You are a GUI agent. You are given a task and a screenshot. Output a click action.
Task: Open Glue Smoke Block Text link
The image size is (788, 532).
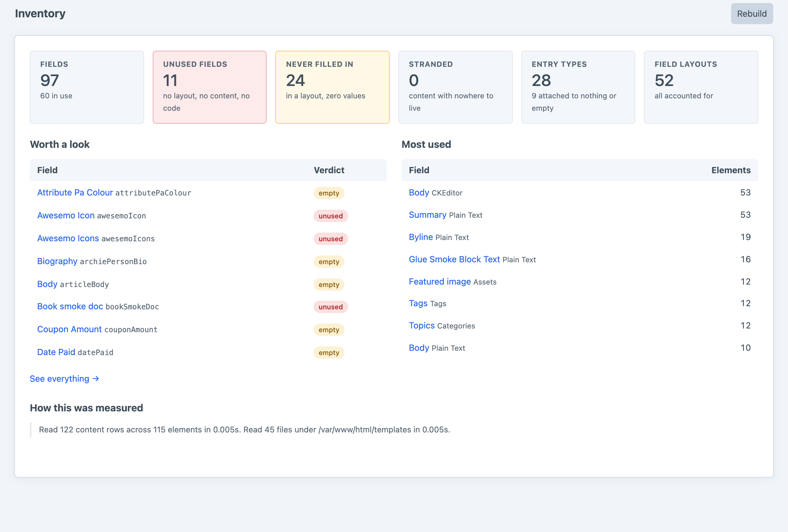point(454,260)
